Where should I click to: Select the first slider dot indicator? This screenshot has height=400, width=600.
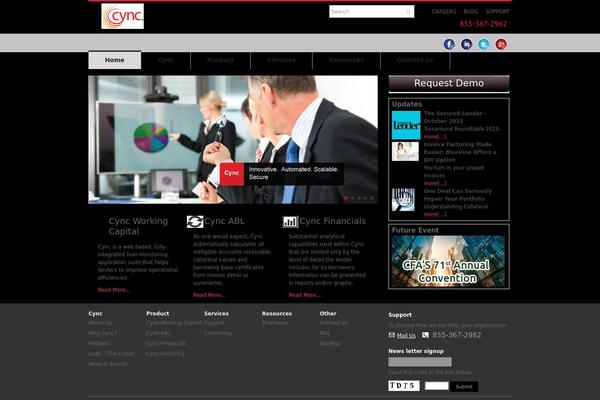click(x=346, y=198)
